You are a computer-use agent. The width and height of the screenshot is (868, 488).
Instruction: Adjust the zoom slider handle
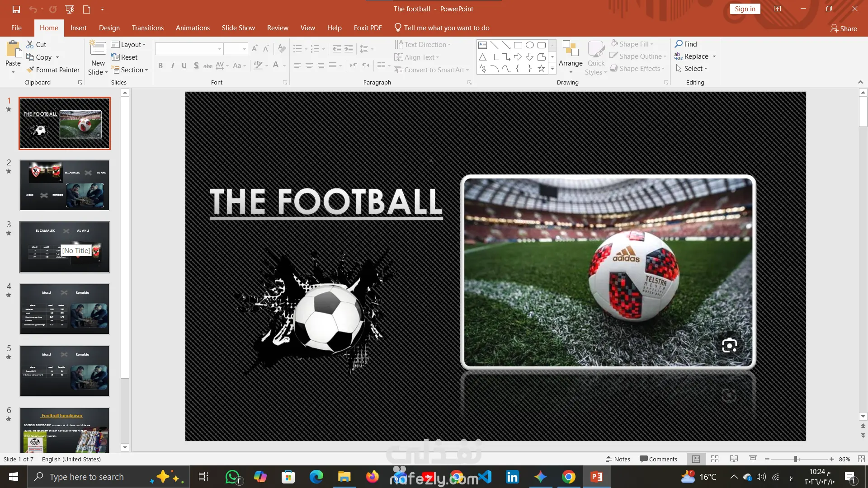[796, 459]
